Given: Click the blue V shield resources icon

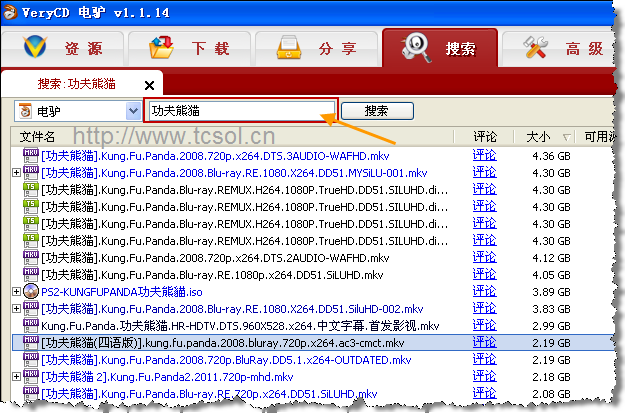Looking at the screenshot, I should point(35,47).
